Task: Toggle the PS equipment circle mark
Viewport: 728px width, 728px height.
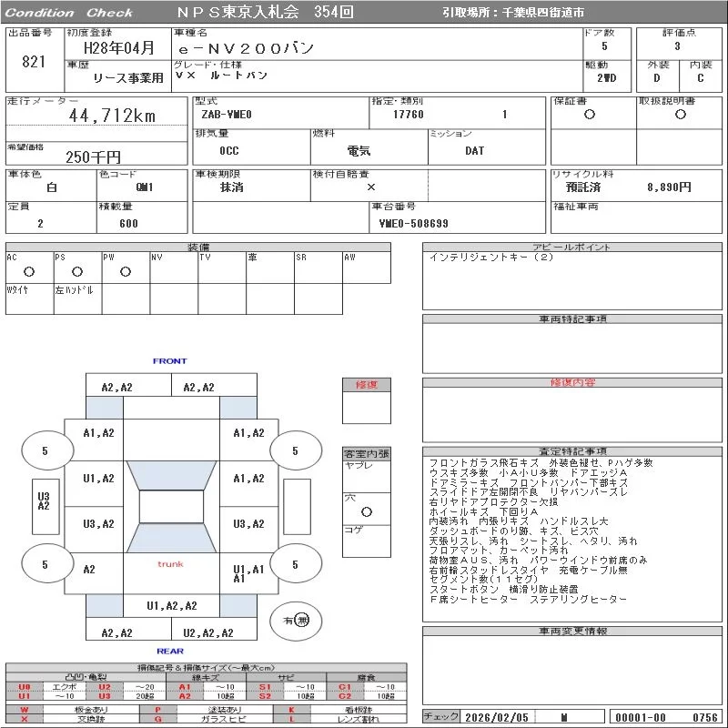Action: pos(77,272)
